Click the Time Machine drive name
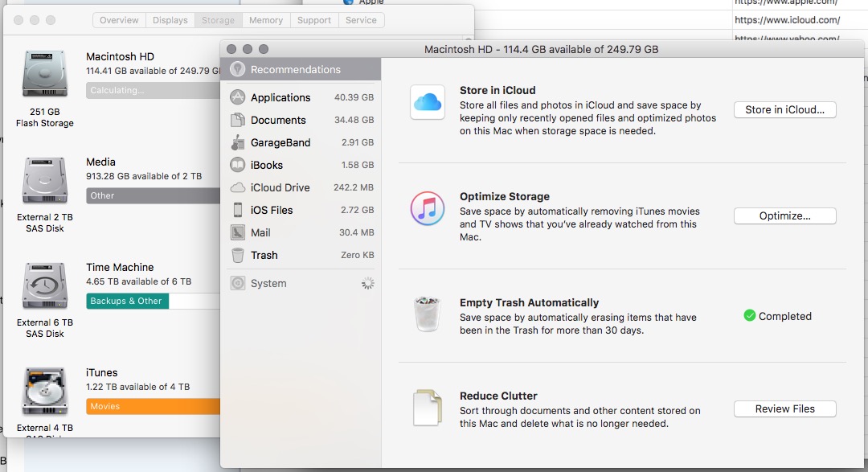868x472 pixels. (120, 267)
